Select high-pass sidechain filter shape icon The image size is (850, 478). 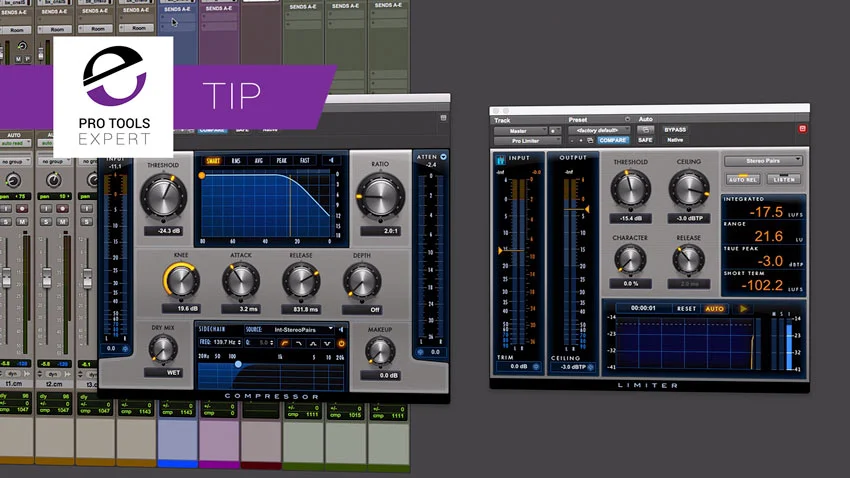click(x=284, y=344)
